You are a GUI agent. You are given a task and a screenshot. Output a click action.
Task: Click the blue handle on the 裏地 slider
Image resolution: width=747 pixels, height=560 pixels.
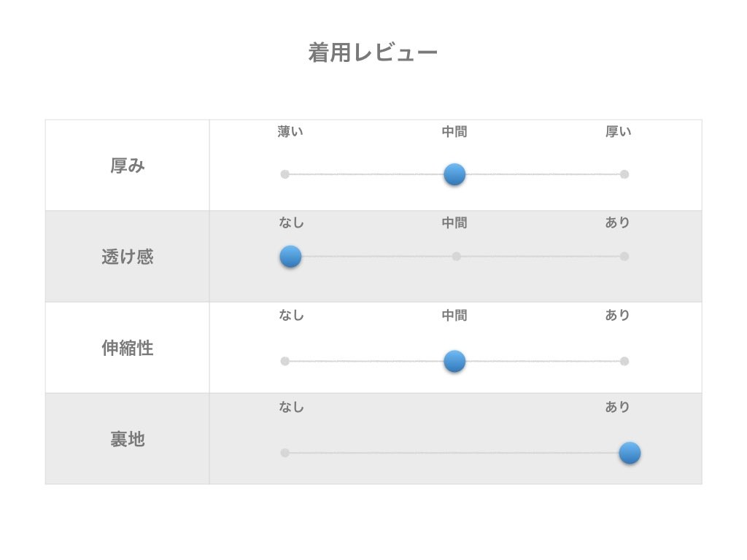[x=630, y=453]
